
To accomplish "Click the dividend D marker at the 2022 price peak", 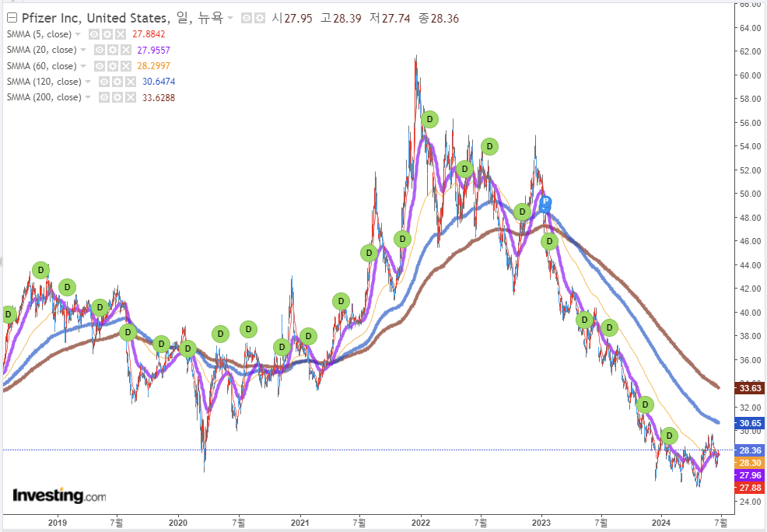I will click(x=429, y=119).
